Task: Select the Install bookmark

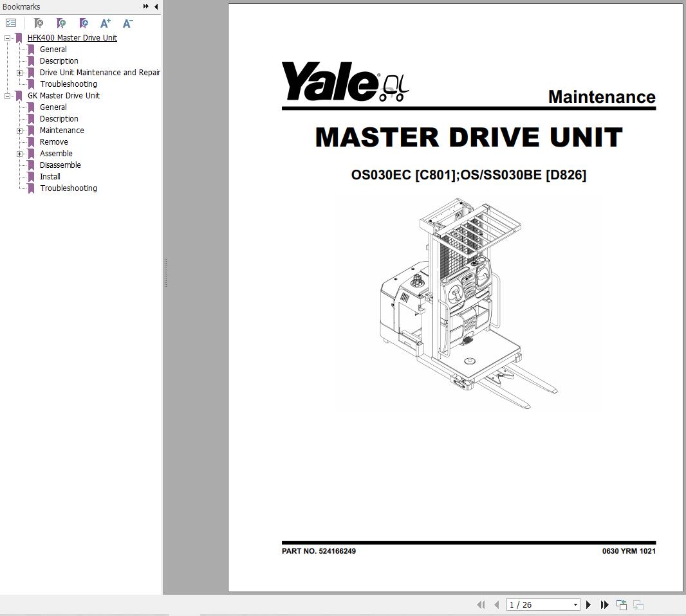Action: [50, 177]
